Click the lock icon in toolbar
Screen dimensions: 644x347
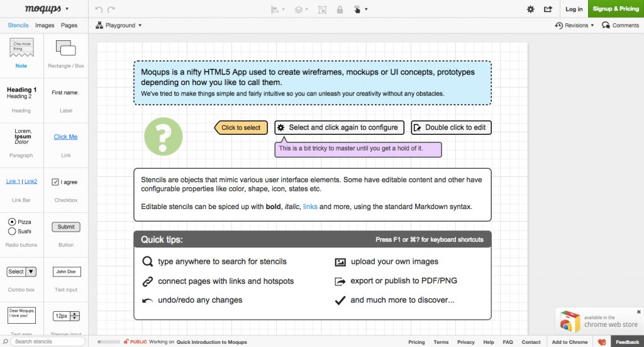[340, 9]
